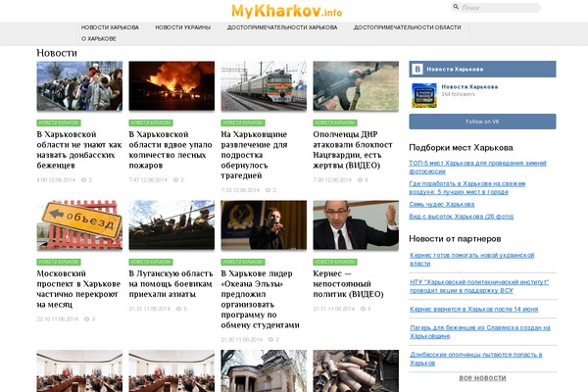Open headline about донбасских беженцев

click(79, 150)
